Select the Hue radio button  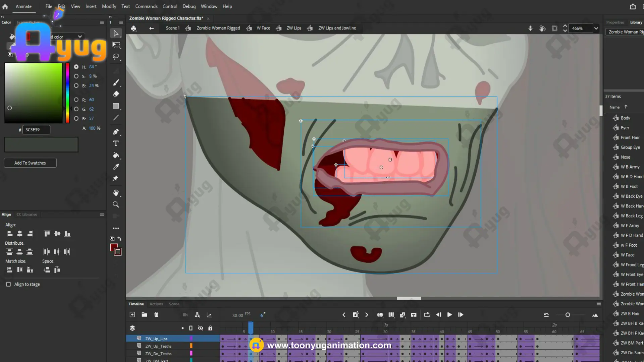point(76,67)
